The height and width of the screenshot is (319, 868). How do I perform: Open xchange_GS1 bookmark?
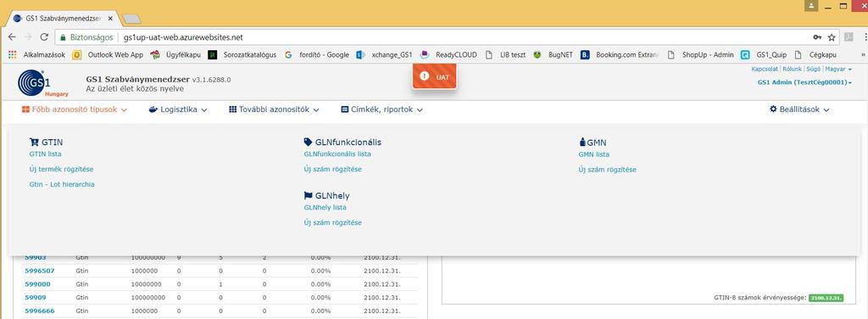click(x=384, y=55)
